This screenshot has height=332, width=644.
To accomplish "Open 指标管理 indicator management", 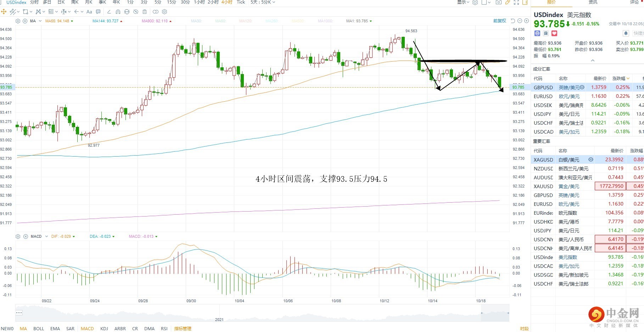I will [x=183, y=328].
